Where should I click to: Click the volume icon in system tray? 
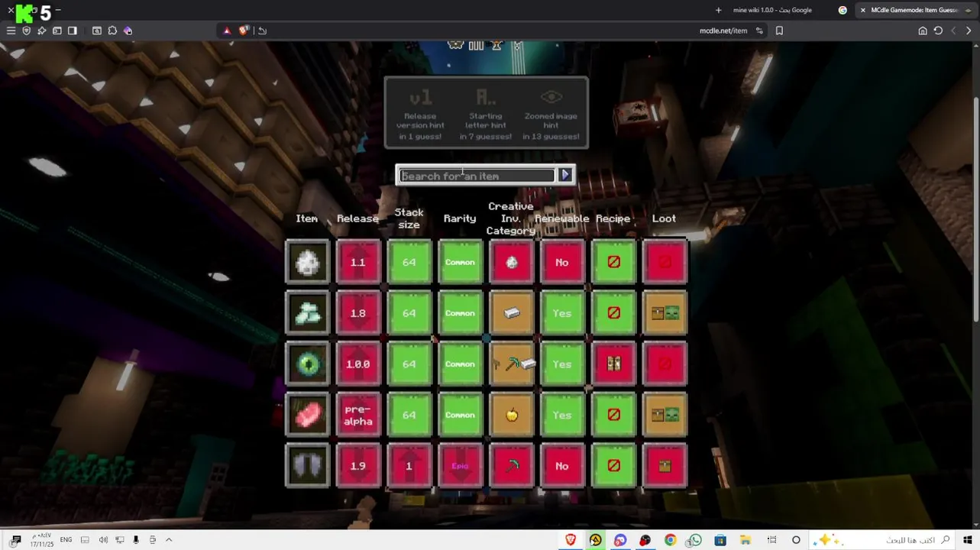[x=103, y=540]
